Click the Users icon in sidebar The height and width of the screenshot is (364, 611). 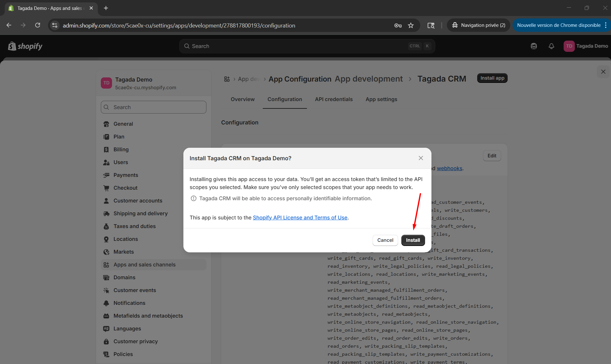pos(106,162)
